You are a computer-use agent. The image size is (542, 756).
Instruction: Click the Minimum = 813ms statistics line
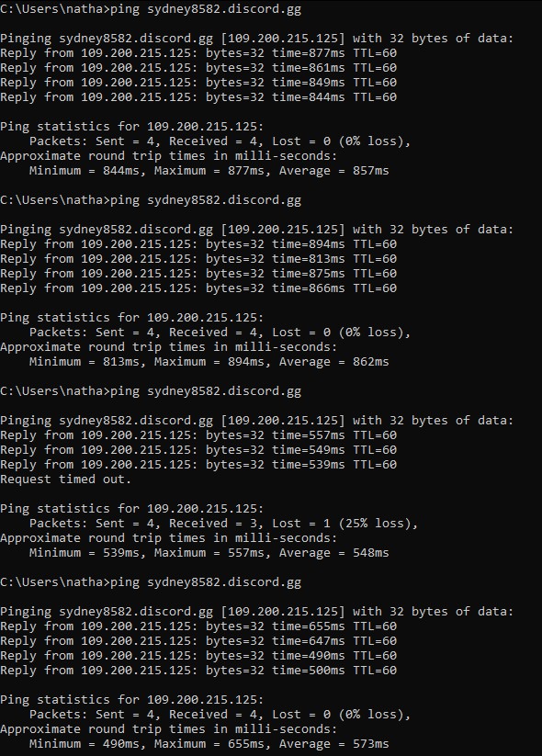click(209, 362)
